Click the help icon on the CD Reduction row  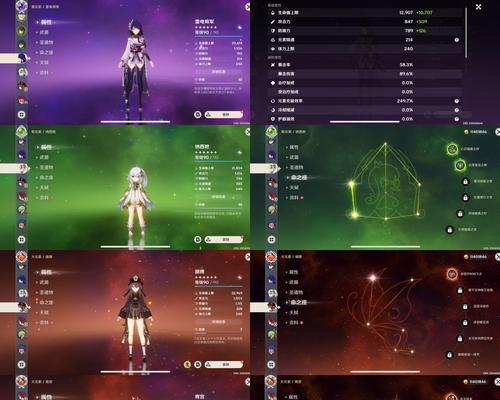pyautogui.click(x=456, y=110)
